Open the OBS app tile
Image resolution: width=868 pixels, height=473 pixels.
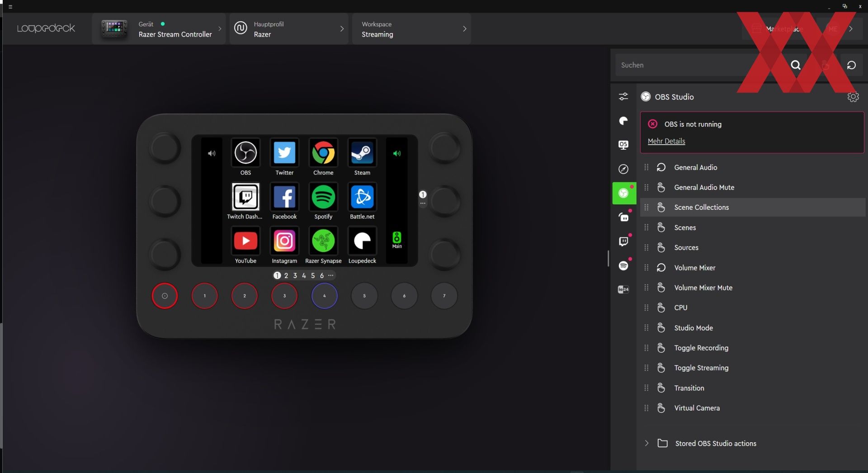point(245,153)
